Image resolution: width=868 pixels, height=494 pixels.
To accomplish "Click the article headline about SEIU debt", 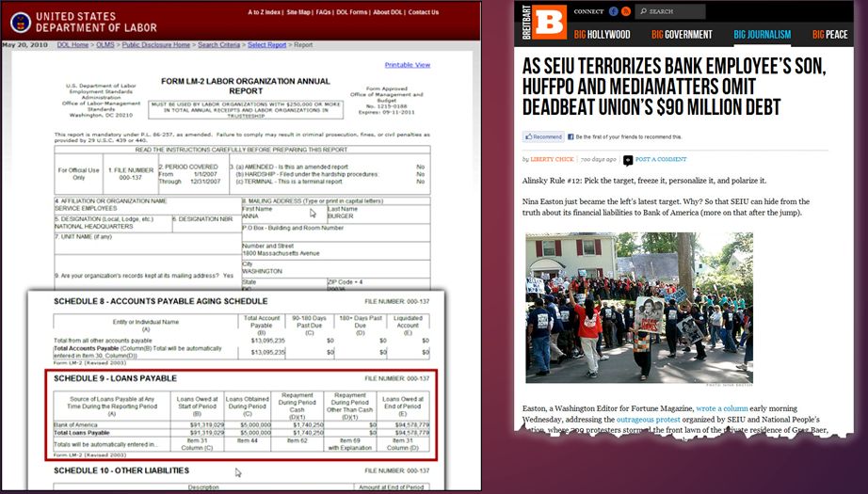I will coord(674,87).
